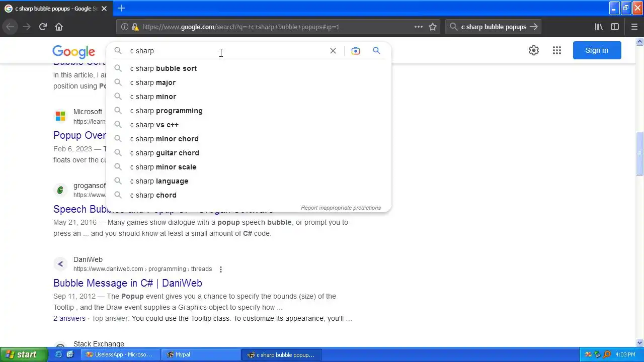This screenshot has height=362, width=644.
Task: Select the exact suggestion 'c sharp chord'
Action: click(x=249, y=195)
